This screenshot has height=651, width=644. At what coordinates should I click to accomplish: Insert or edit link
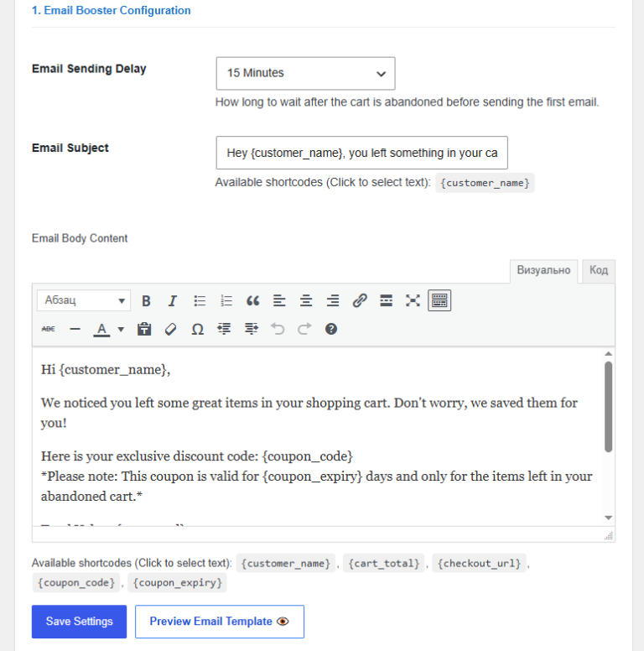tap(360, 300)
